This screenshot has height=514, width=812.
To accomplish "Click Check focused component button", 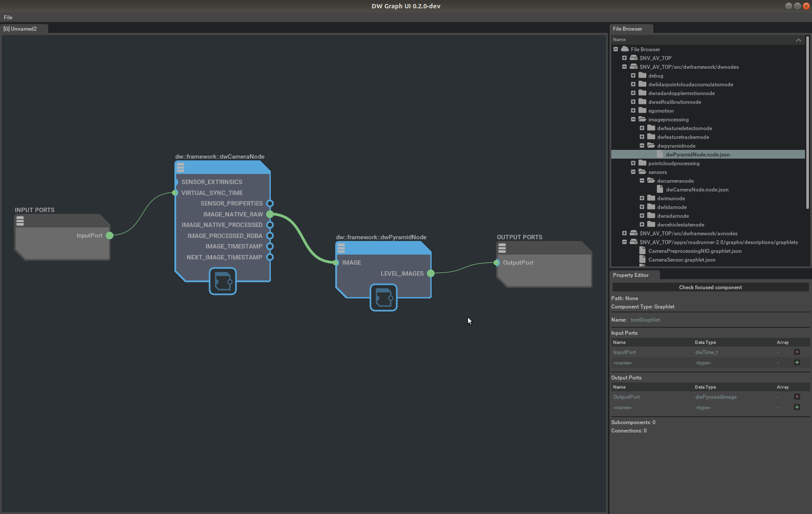I will coord(710,287).
